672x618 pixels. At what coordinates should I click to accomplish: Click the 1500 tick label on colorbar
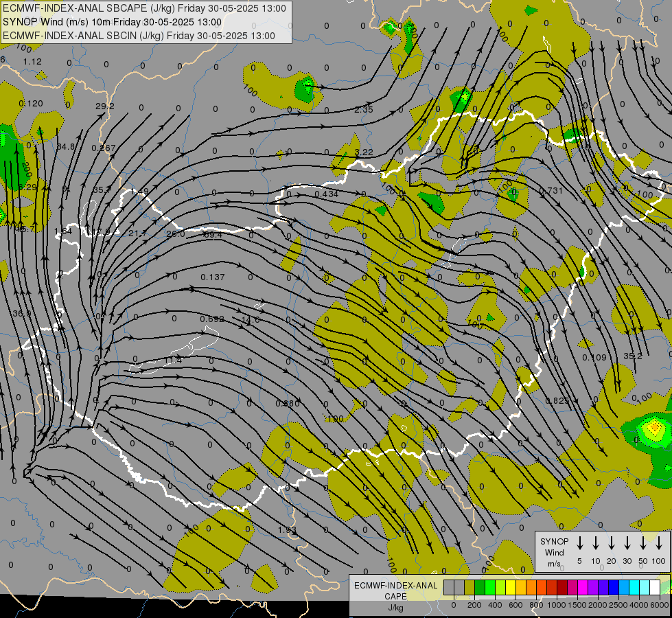(577, 605)
